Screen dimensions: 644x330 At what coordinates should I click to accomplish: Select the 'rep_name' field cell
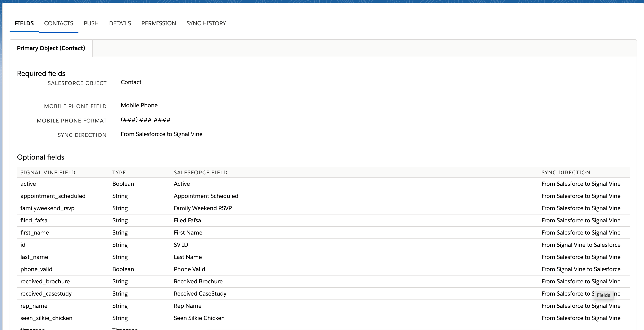(34, 306)
